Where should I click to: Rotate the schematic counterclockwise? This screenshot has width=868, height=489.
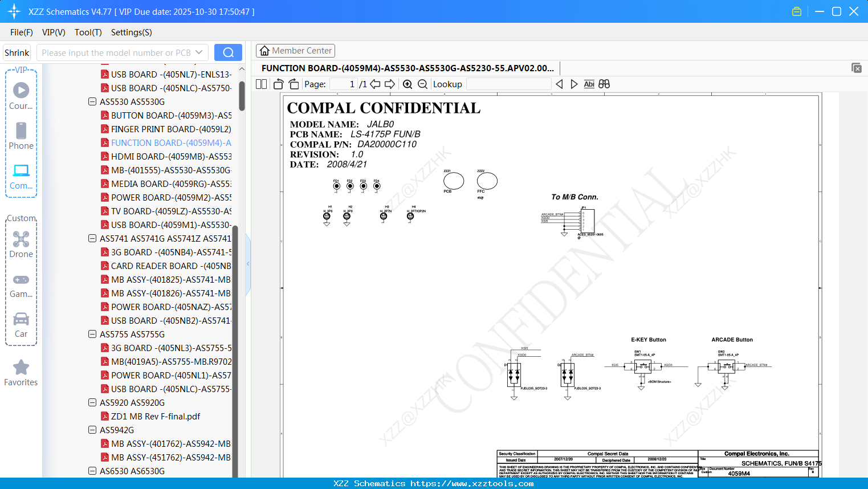coord(279,84)
